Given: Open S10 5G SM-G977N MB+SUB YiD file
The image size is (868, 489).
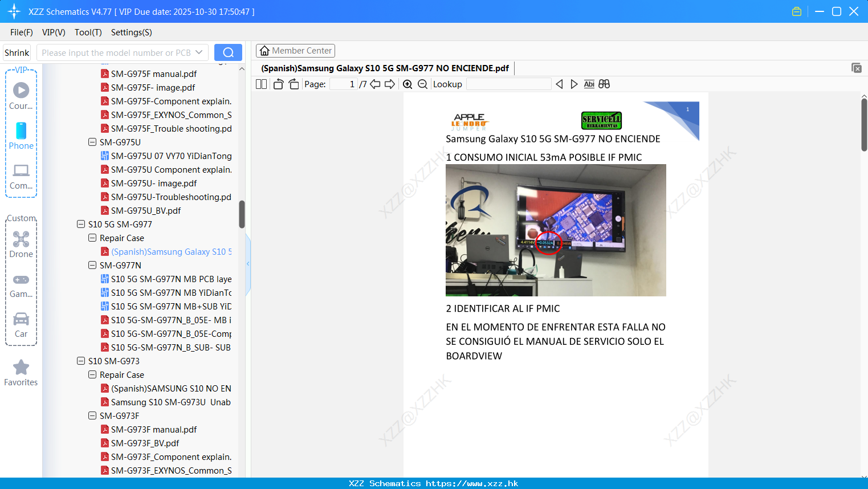Looking at the screenshot, I should click(166, 307).
